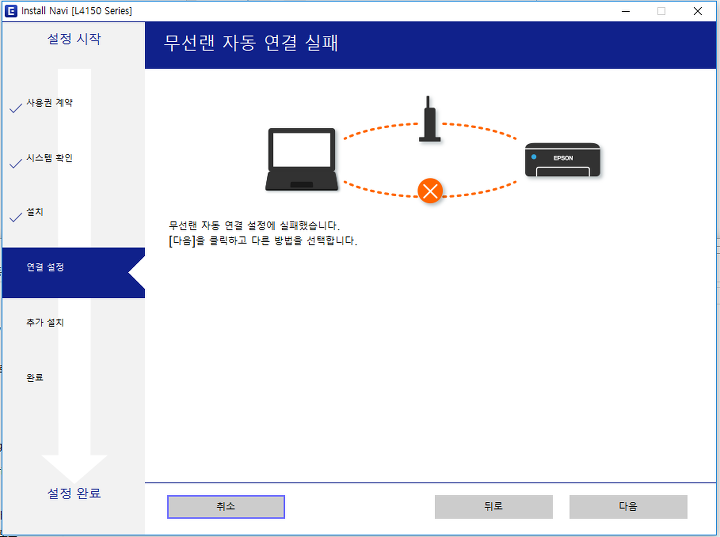Select the highlighted 연결 설정 step

73,273
